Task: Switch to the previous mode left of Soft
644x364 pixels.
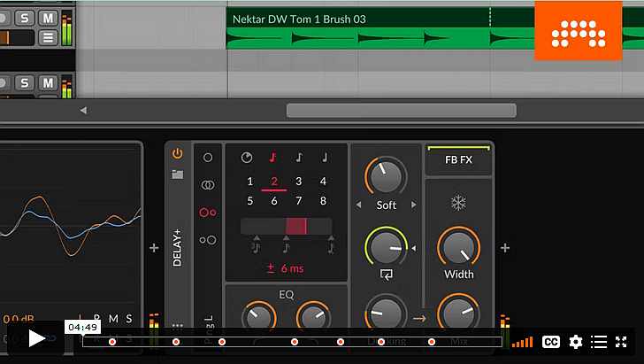Action: [x=358, y=205]
